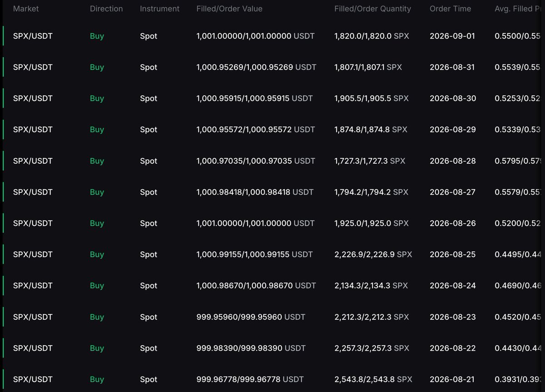This screenshot has width=545, height=392.
Task: Click the order time 2026-08-23
Action: click(x=453, y=317)
